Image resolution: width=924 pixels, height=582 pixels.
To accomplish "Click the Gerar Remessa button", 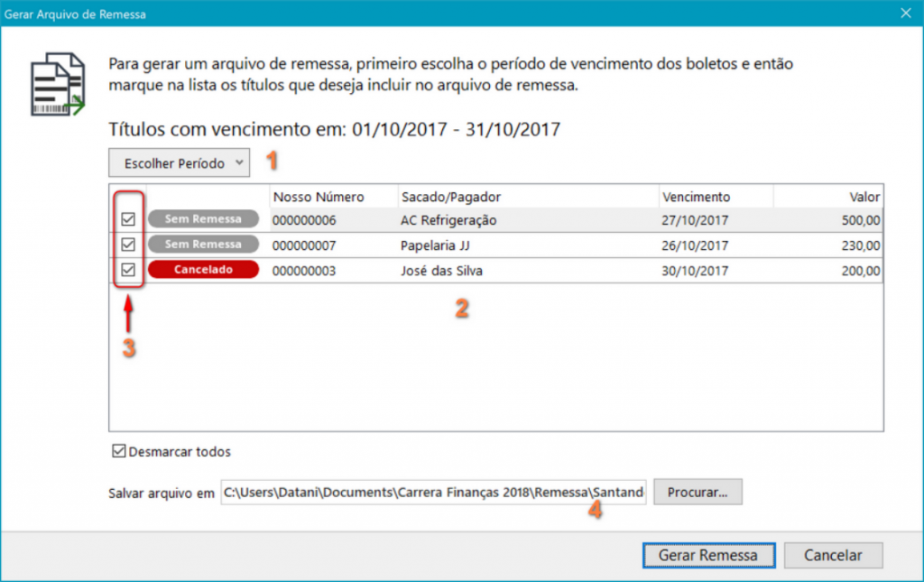I will click(x=707, y=555).
